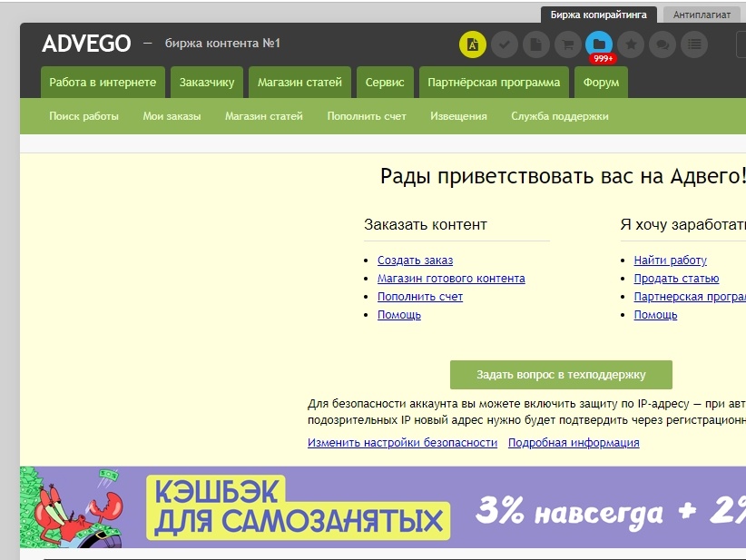This screenshot has width=746, height=560.
Task: Click Найти работу link
Action: (670, 260)
